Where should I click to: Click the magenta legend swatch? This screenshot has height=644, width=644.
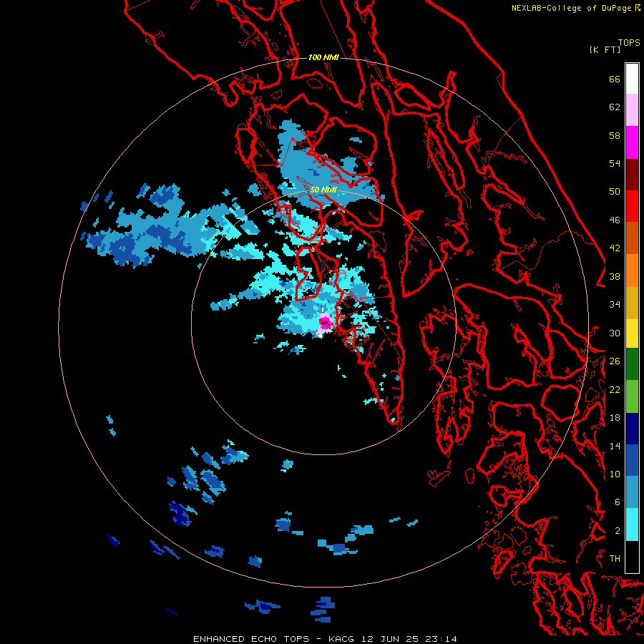[x=632, y=142]
